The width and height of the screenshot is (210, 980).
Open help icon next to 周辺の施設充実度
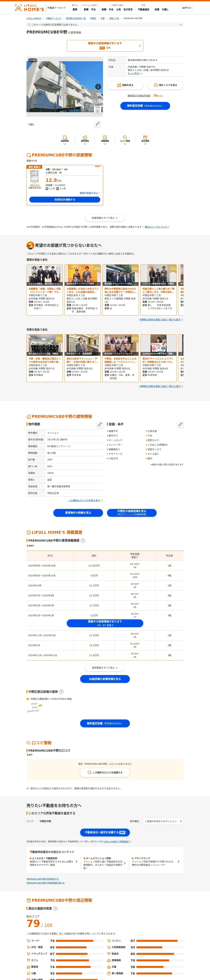coord(55,908)
